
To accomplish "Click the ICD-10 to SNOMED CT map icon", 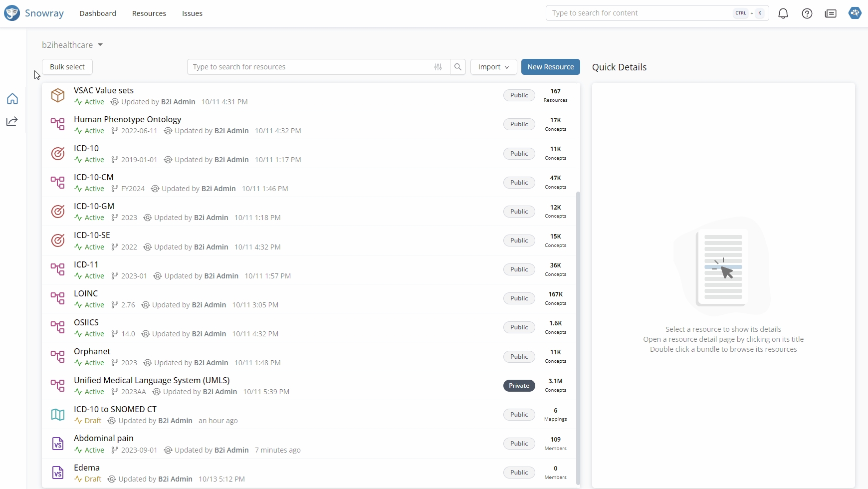I will click(58, 415).
